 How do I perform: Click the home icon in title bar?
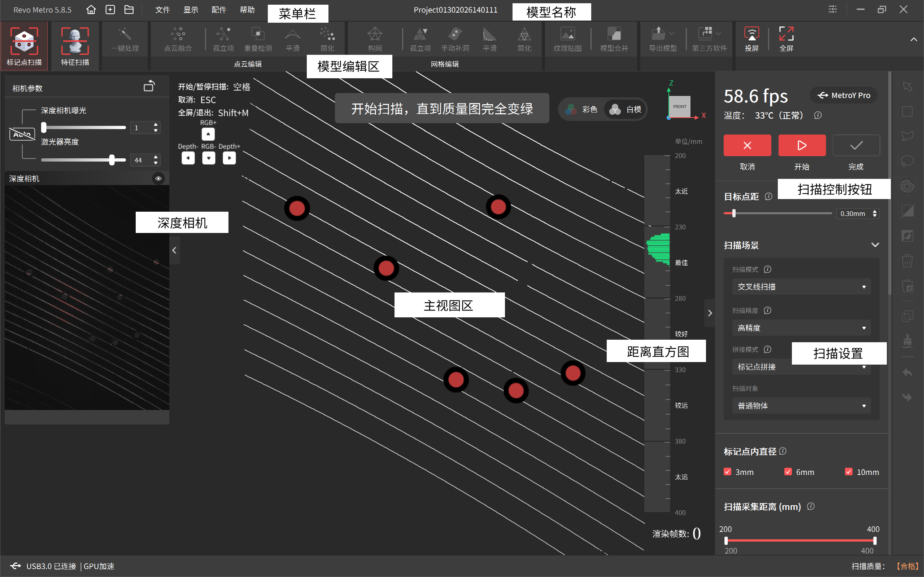[91, 9]
